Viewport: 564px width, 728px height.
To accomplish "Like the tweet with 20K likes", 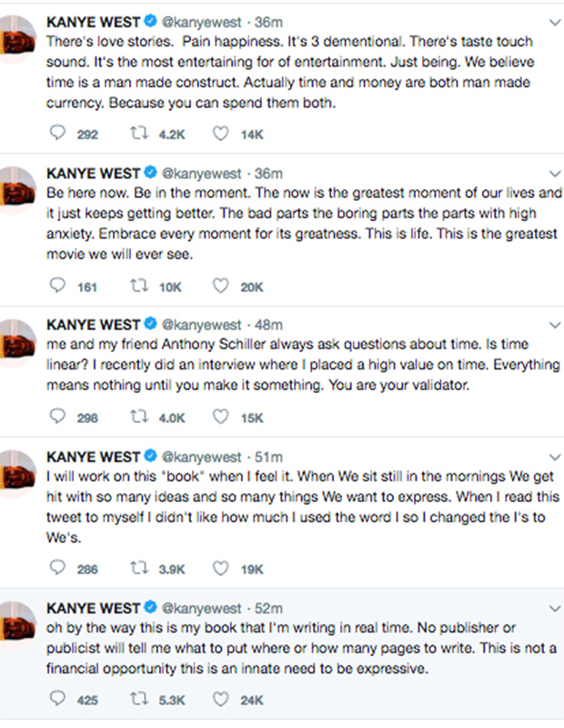I will [222, 286].
